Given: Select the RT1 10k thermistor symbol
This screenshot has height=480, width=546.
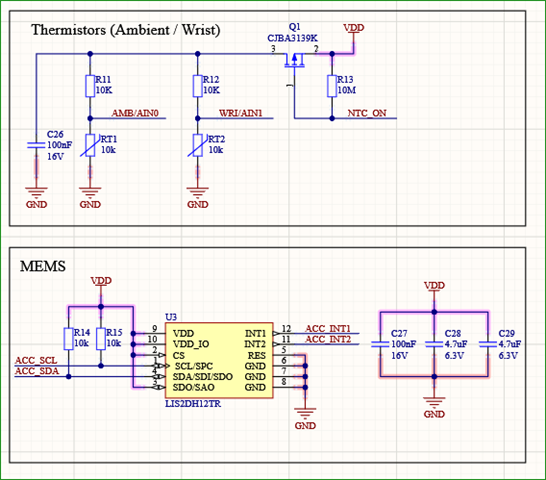Looking at the screenshot, I should 90,145.
